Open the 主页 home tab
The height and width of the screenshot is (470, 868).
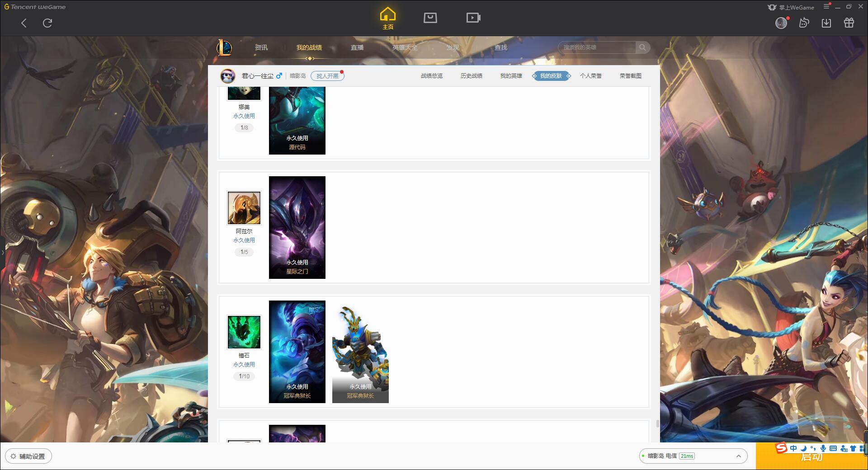pos(388,19)
